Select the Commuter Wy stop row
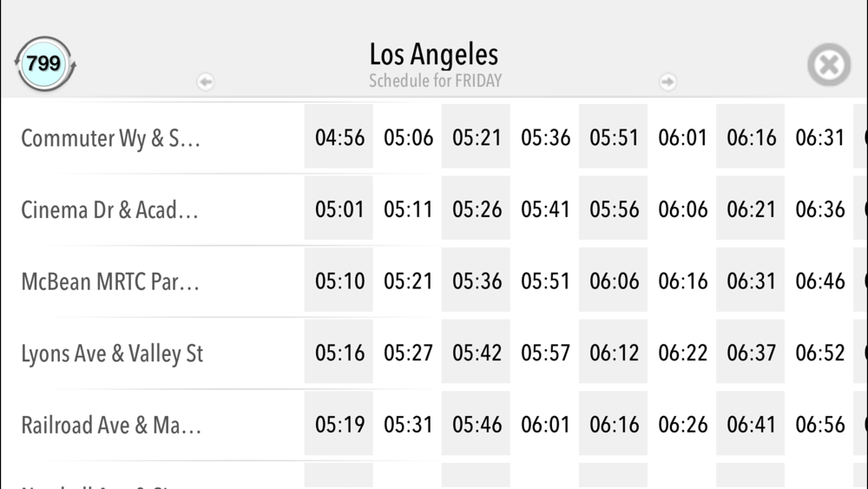The image size is (868, 489). [111, 138]
